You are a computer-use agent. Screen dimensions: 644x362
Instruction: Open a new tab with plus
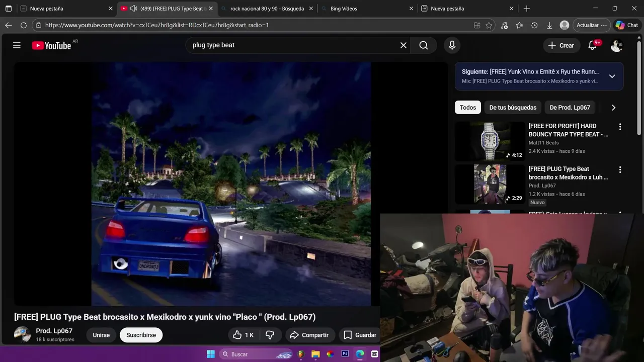[x=527, y=9]
